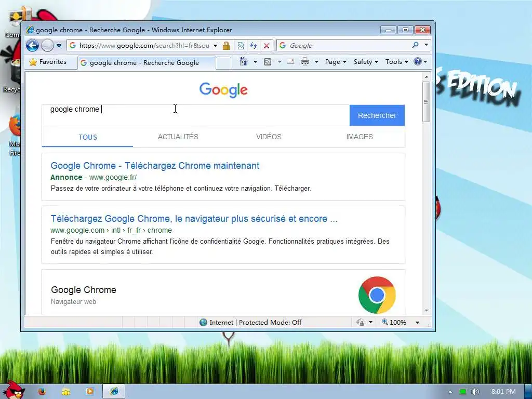Screen dimensions: 532x399
Task: Click the Chrome logo thumbnail
Action: coord(377,295)
